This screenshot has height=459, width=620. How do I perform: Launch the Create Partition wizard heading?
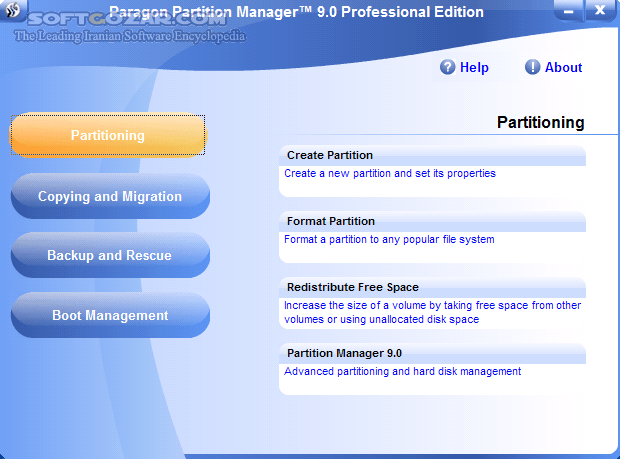(330, 155)
